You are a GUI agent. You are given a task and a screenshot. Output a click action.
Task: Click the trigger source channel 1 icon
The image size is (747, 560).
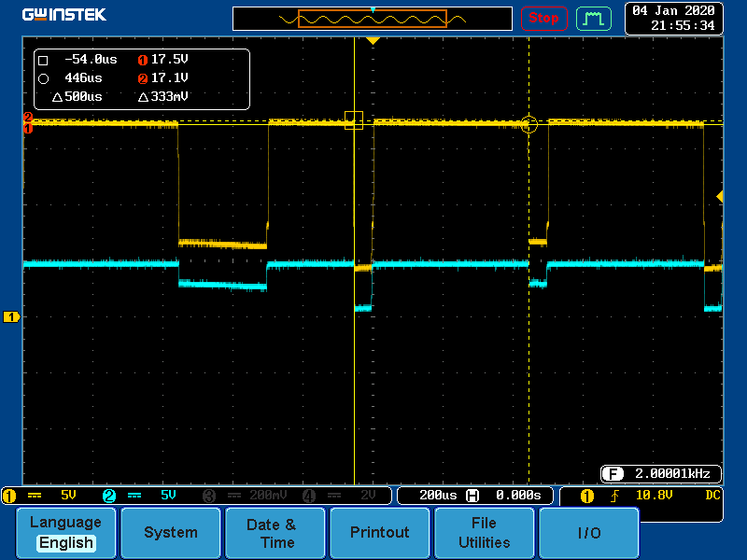[587, 497]
